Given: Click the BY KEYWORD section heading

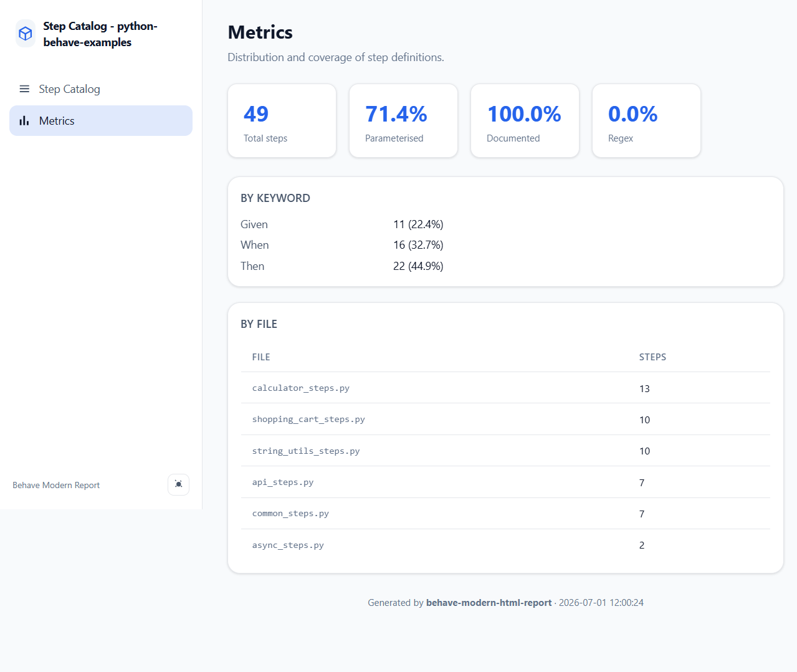Looking at the screenshot, I should 275,198.
